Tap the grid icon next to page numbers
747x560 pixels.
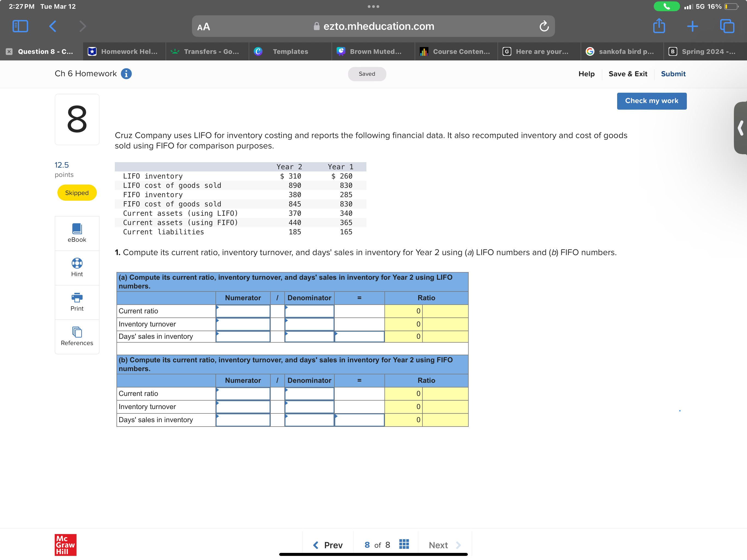[x=404, y=544]
